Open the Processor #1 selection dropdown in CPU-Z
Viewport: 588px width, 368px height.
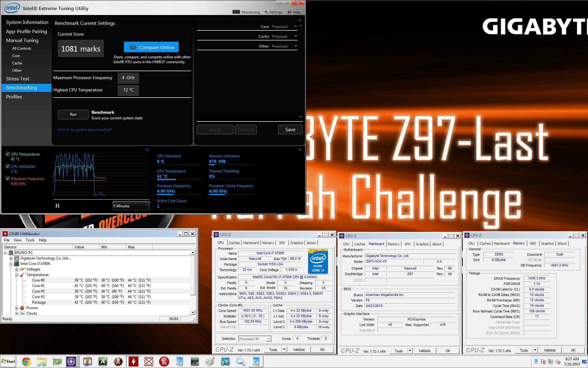255,339
